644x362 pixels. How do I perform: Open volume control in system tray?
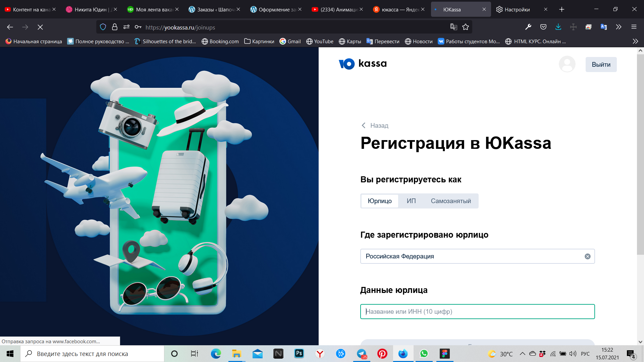coord(573,354)
